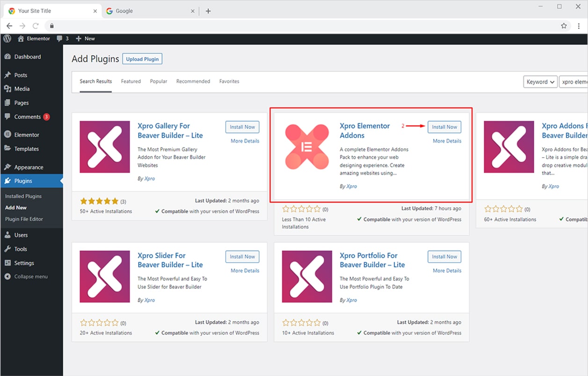Reload the page in browser
Viewport: 588px width, 376px height.
pyautogui.click(x=36, y=26)
